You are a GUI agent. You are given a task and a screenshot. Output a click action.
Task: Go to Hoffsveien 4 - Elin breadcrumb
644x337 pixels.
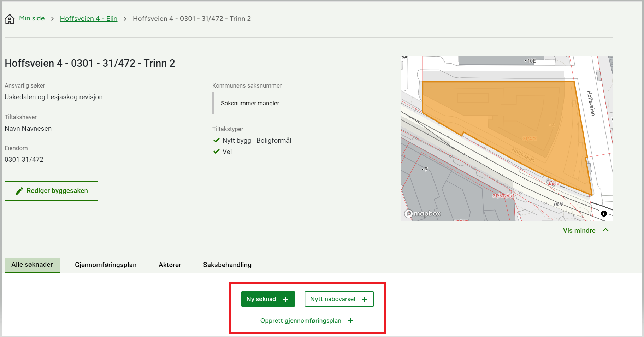(x=88, y=19)
